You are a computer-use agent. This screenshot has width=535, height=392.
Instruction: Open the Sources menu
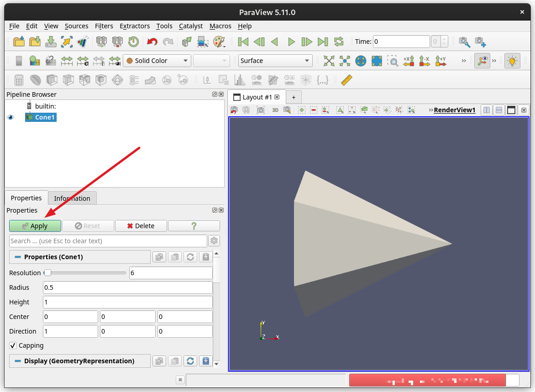click(76, 26)
